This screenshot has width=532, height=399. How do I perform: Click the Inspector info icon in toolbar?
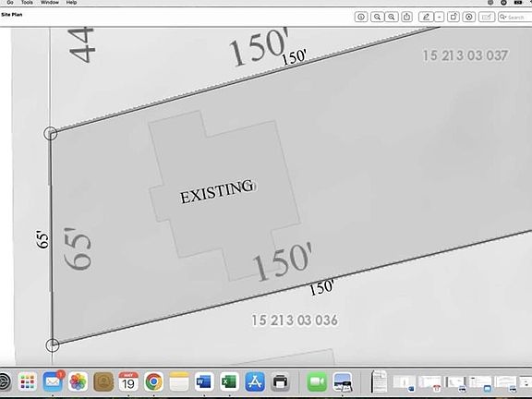tap(361, 17)
